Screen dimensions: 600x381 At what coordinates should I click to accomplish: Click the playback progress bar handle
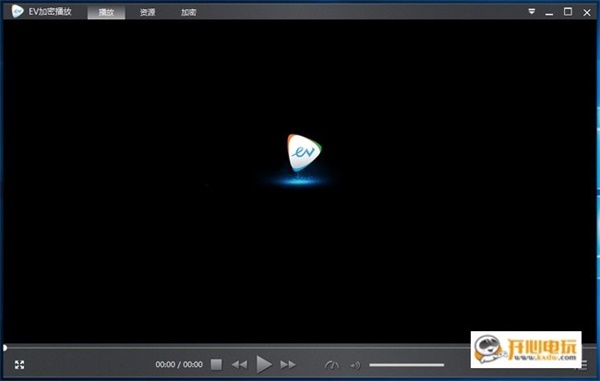click(5, 348)
